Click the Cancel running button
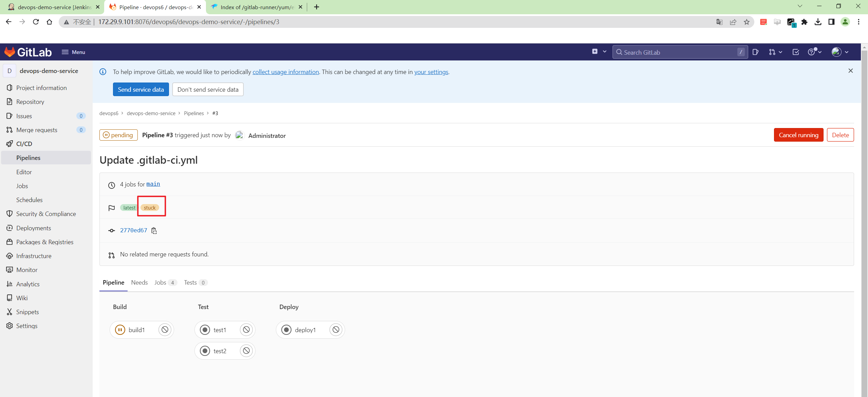 pyautogui.click(x=798, y=135)
